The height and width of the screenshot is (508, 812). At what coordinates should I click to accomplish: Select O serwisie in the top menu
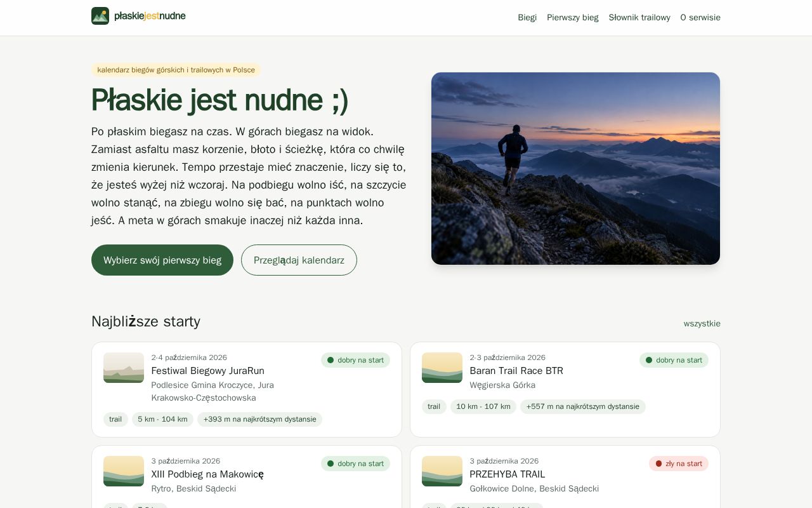tap(700, 18)
